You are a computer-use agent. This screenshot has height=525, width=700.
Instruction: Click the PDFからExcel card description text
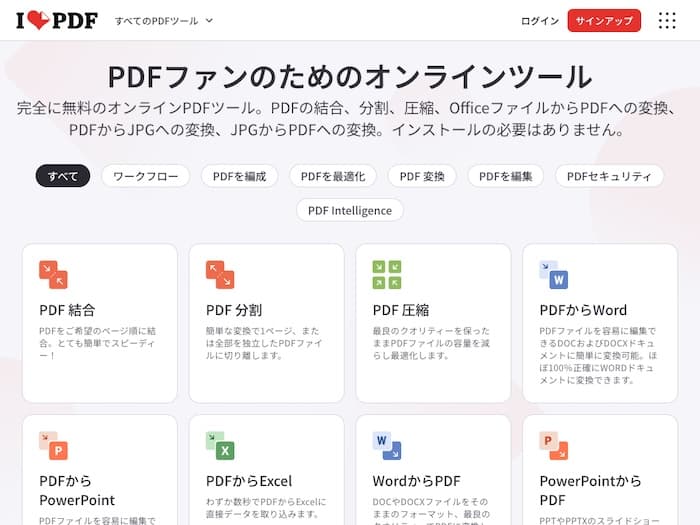pos(266,508)
